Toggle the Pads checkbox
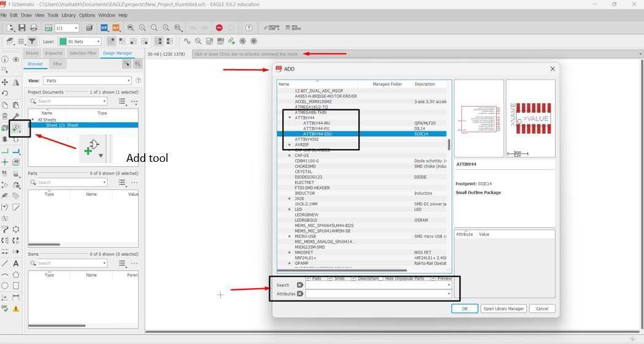This screenshot has height=344, width=644. click(308, 278)
